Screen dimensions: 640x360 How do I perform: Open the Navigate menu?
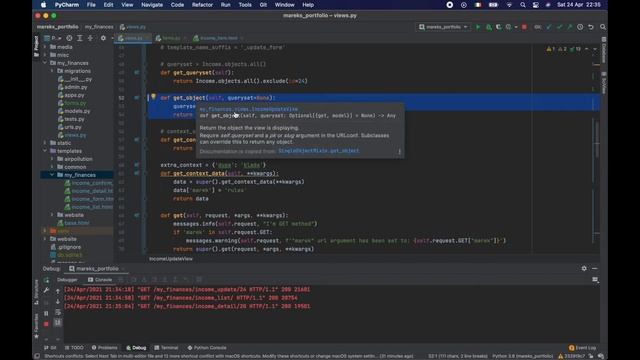(151, 5)
